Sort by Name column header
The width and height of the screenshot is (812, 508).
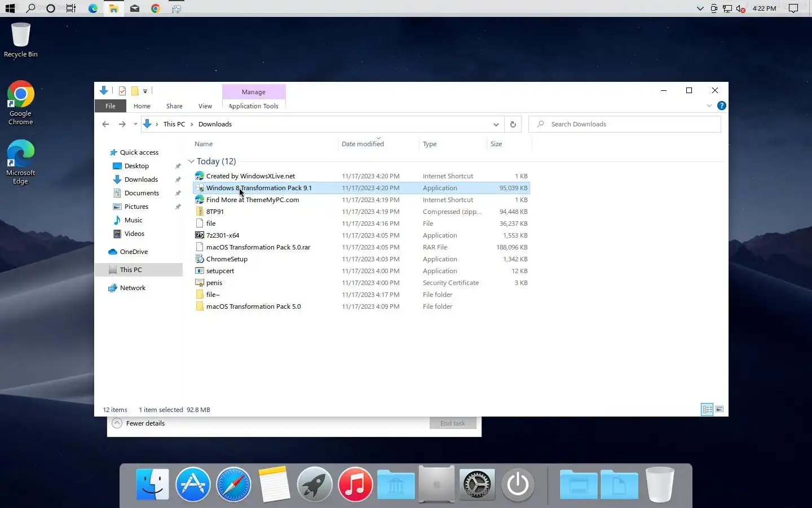click(x=265, y=144)
